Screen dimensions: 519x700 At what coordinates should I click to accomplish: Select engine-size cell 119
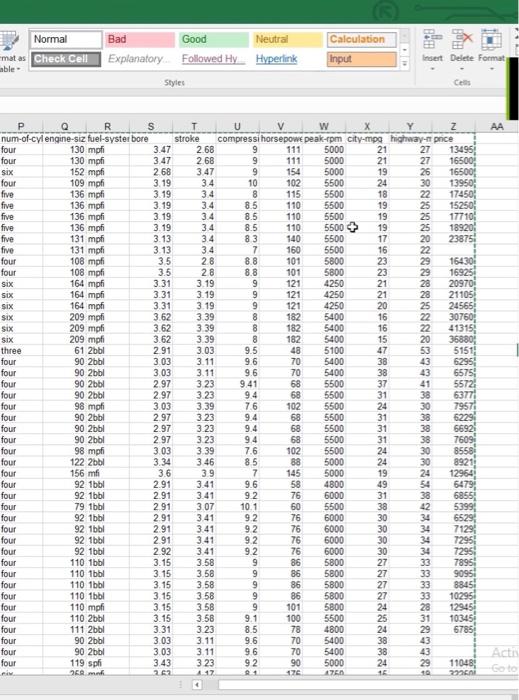(65, 663)
